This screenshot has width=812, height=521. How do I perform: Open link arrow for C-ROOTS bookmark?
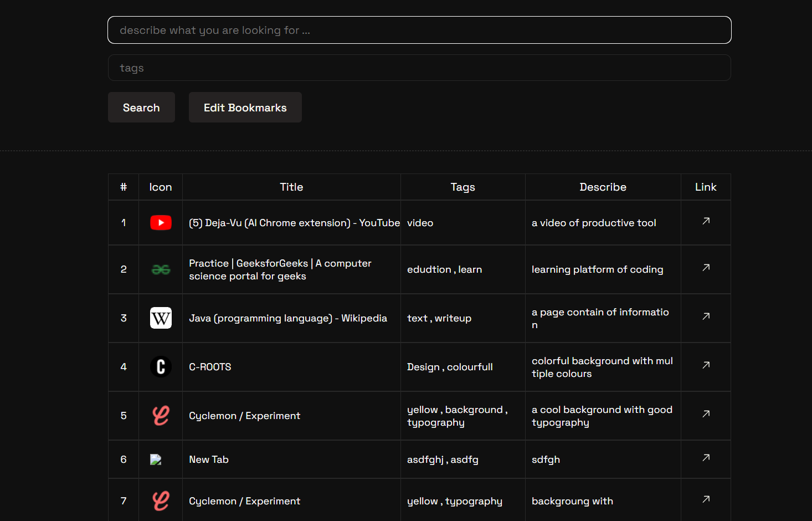[706, 365]
